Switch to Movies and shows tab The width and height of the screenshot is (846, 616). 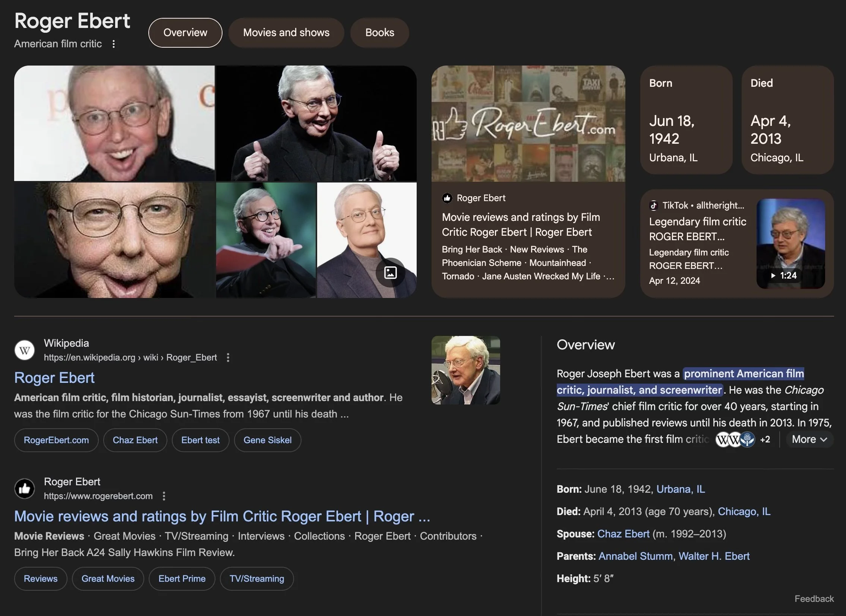pyautogui.click(x=286, y=33)
